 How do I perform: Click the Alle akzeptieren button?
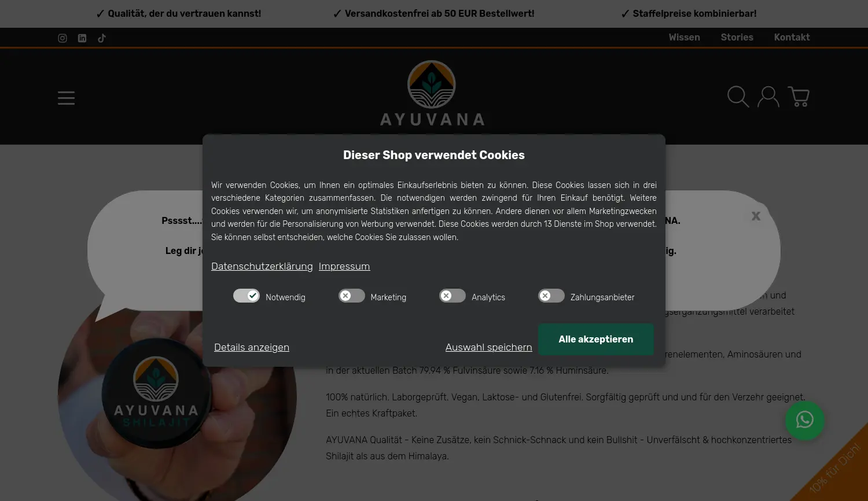[x=596, y=339]
